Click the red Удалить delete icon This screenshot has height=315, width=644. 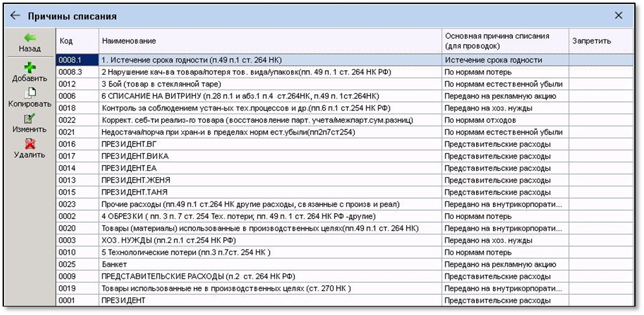[x=30, y=144]
